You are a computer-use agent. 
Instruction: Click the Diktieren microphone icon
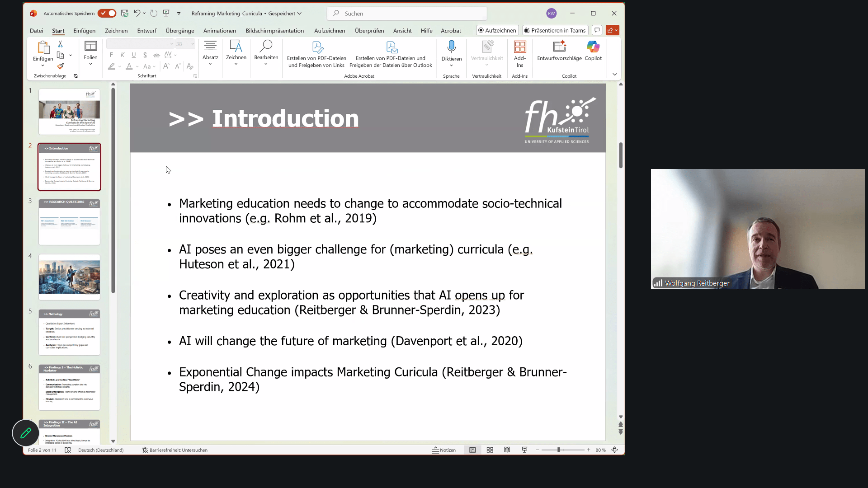click(451, 47)
